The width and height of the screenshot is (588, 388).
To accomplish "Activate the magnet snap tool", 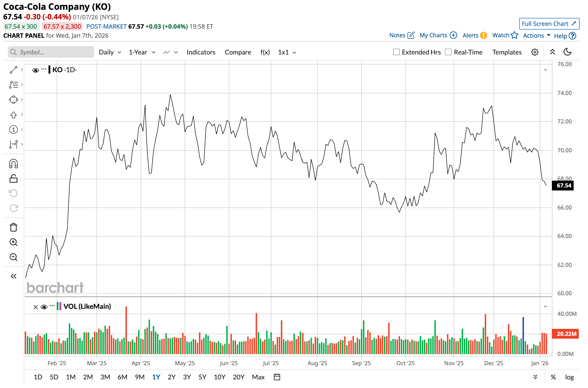I will coord(13,164).
